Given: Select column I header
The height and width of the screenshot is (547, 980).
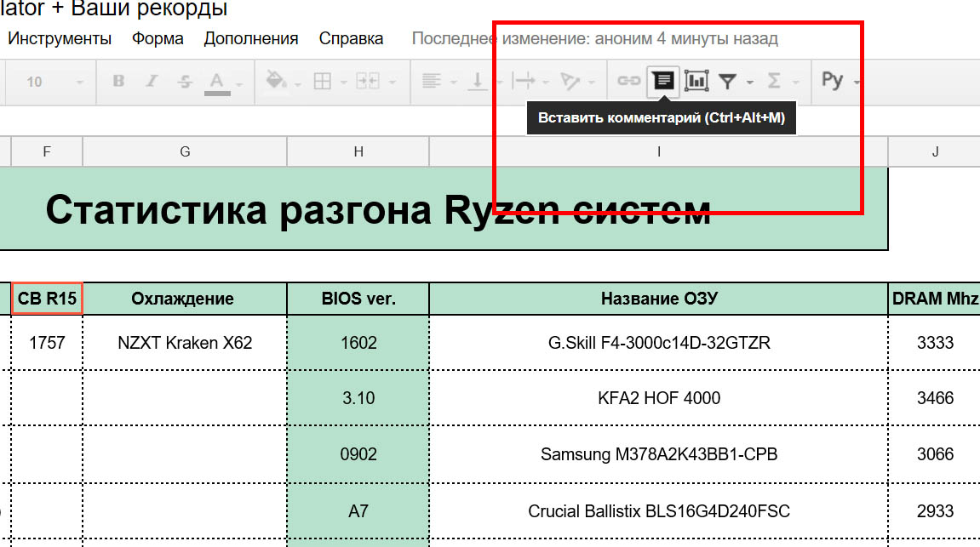Looking at the screenshot, I should (659, 151).
